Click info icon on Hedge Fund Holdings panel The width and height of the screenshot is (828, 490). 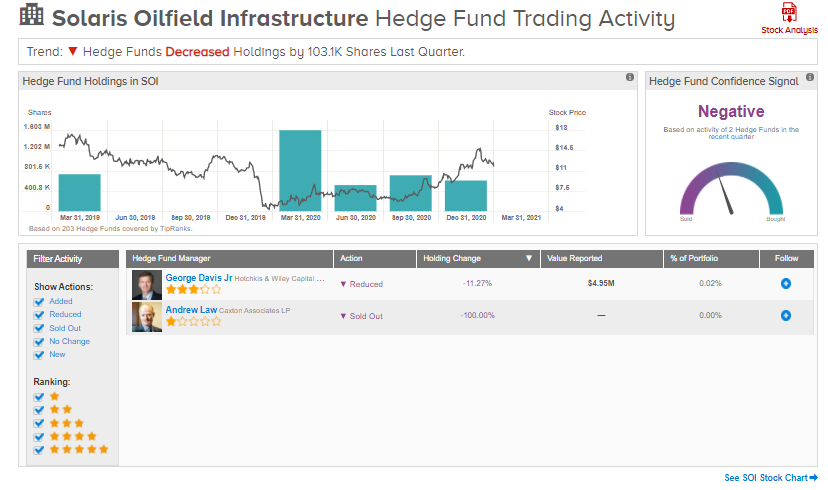point(630,77)
